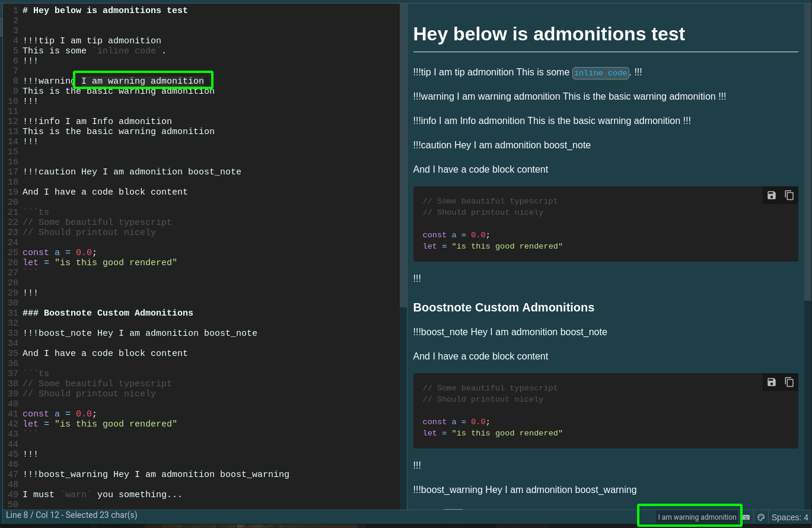Click line number 31 in the editor gutter
The width and height of the screenshot is (812, 528).
[12, 313]
